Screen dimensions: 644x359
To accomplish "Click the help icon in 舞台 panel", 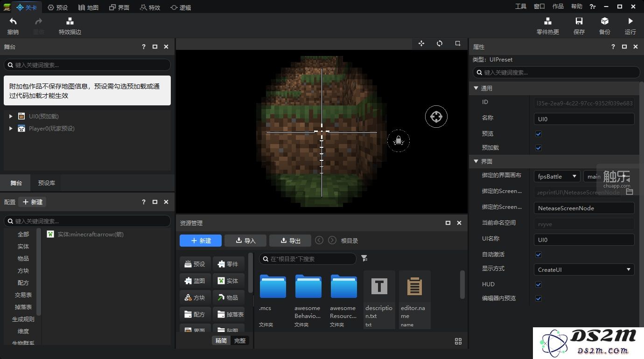I will pyautogui.click(x=144, y=47).
